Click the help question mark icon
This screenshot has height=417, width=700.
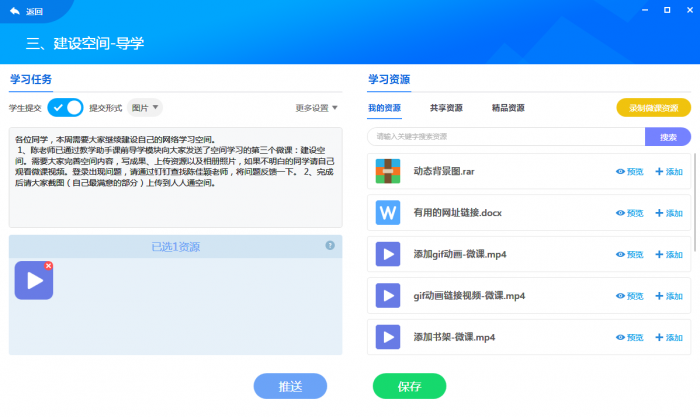330,245
